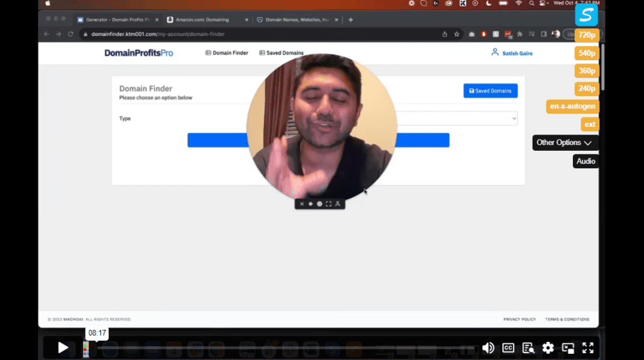Open Satish Gaire account link
This screenshot has width=644, height=360.
tap(512, 53)
